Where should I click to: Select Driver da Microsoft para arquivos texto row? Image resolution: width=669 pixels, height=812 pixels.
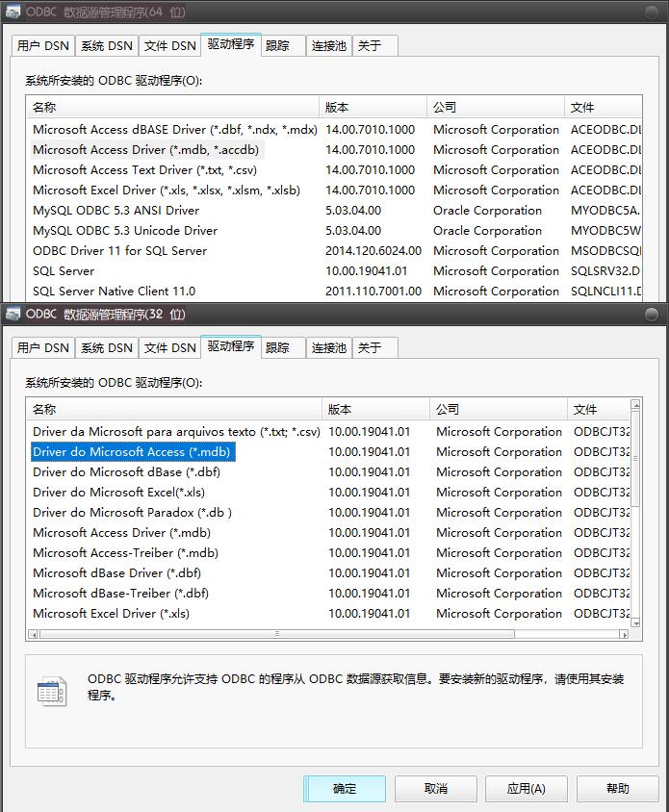328,431
